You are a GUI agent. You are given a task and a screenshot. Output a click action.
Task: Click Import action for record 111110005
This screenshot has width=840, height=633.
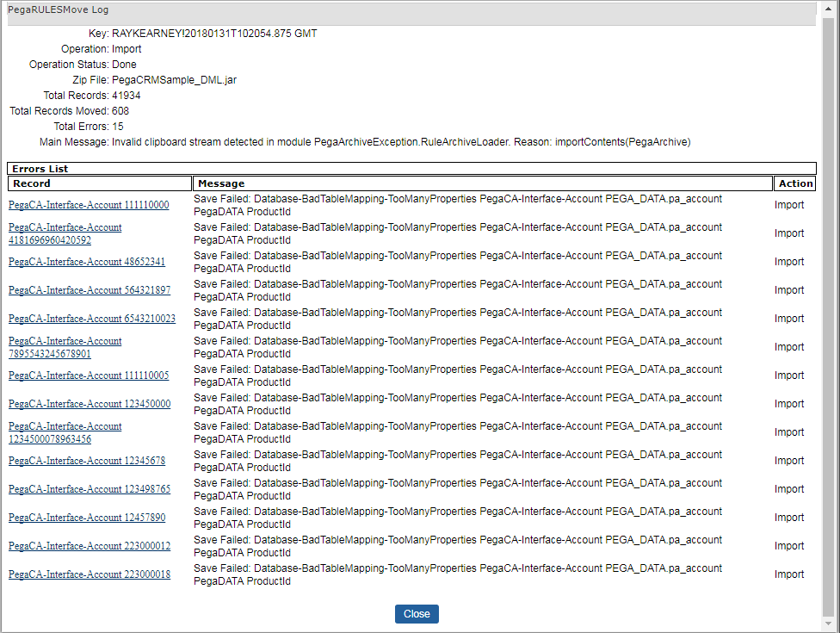click(789, 375)
